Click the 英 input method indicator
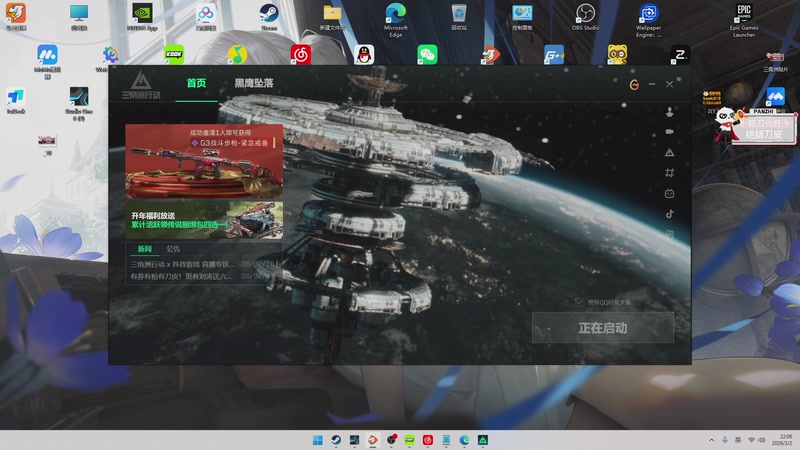Image resolution: width=800 pixels, height=450 pixels. coord(738,440)
